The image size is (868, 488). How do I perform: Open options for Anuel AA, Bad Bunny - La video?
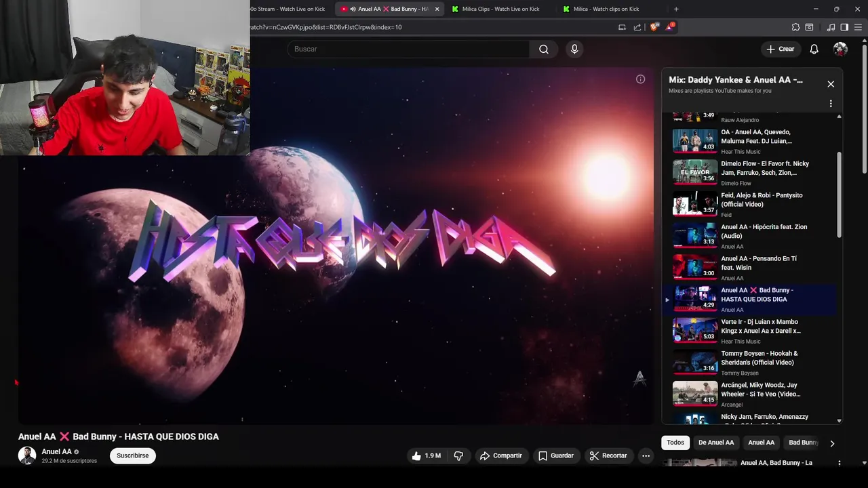tap(839, 464)
